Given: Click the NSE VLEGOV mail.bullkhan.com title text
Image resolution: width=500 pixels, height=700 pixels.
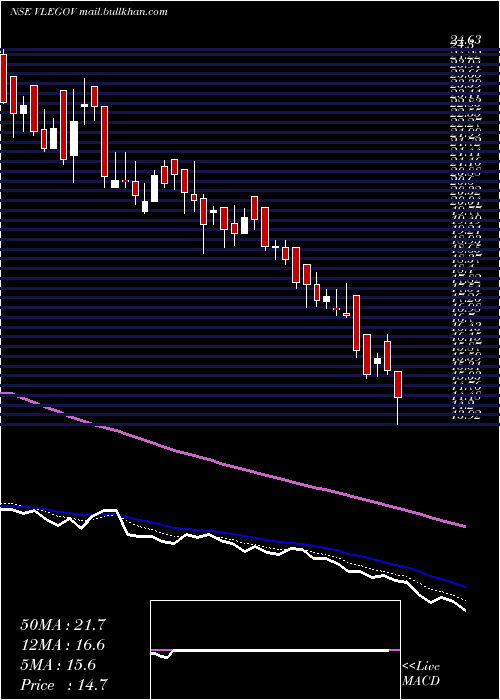Looking at the screenshot, I should pyautogui.click(x=88, y=12).
